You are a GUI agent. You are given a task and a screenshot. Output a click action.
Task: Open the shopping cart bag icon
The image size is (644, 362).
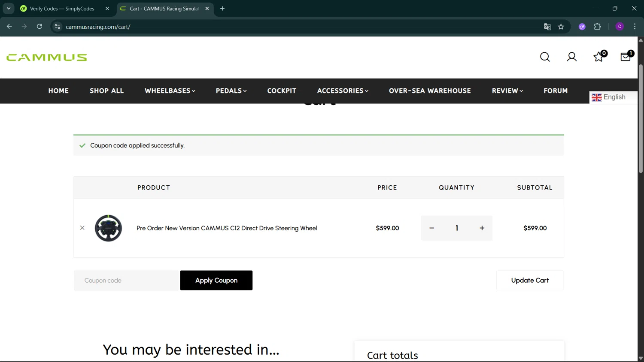click(x=626, y=56)
